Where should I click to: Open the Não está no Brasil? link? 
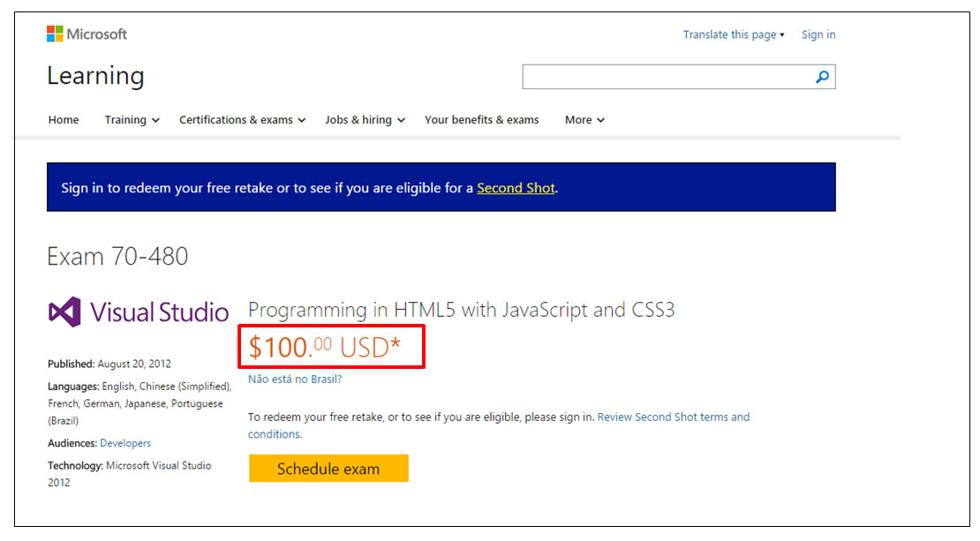tap(295, 379)
